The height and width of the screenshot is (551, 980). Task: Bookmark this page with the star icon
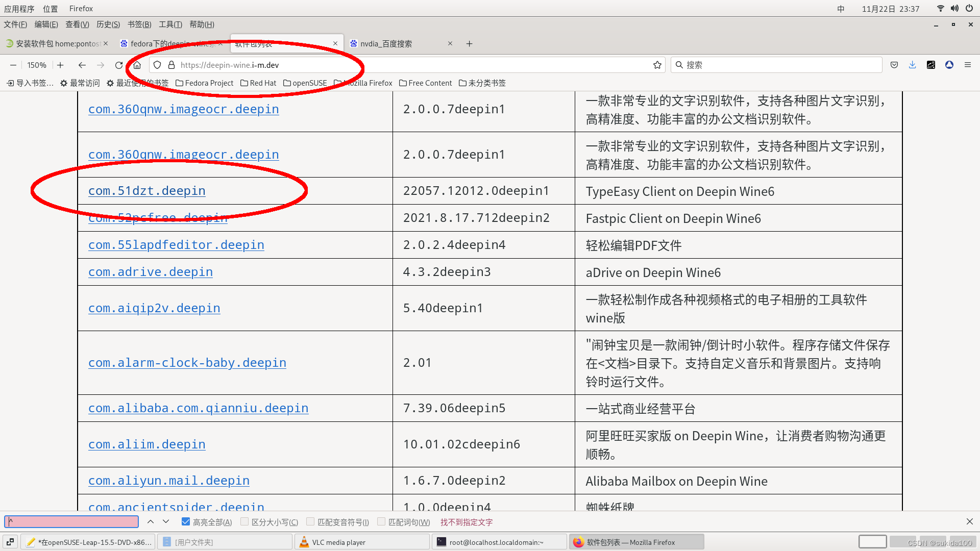pyautogui.click(x=657, y=65)
